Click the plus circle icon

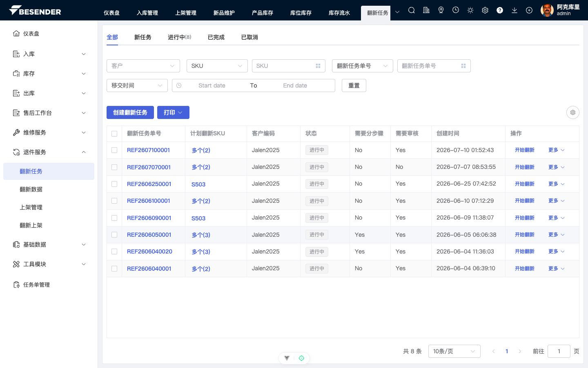(529, 10)
